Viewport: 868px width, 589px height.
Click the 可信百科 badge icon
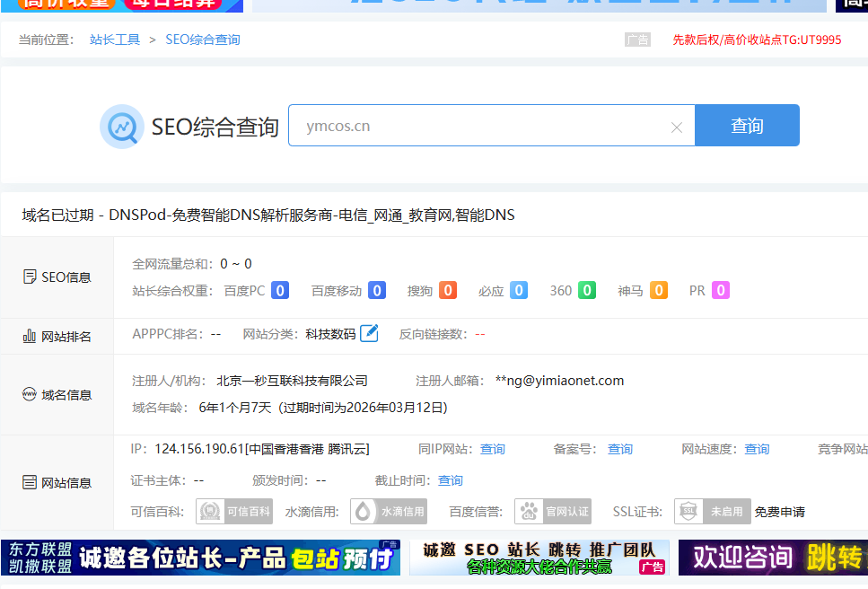pyautogui.click(x=234, y=512)
